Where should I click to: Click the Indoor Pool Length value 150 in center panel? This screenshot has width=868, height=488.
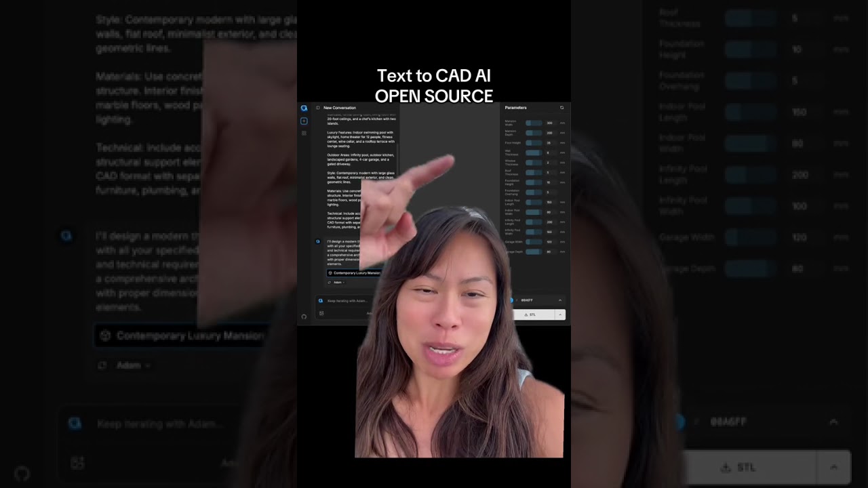[549, 202]
